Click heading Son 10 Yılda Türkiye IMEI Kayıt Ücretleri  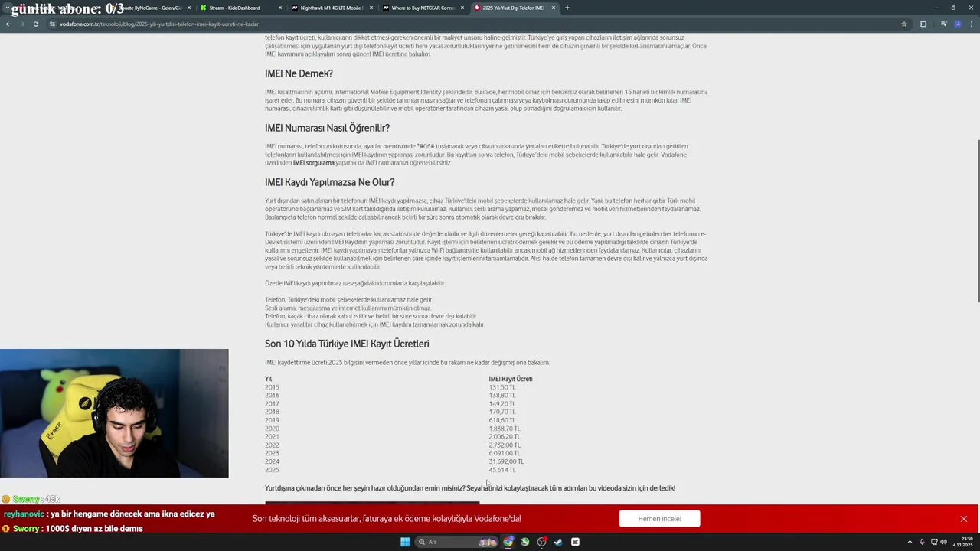pyautogui.click(x=347, y=344)
